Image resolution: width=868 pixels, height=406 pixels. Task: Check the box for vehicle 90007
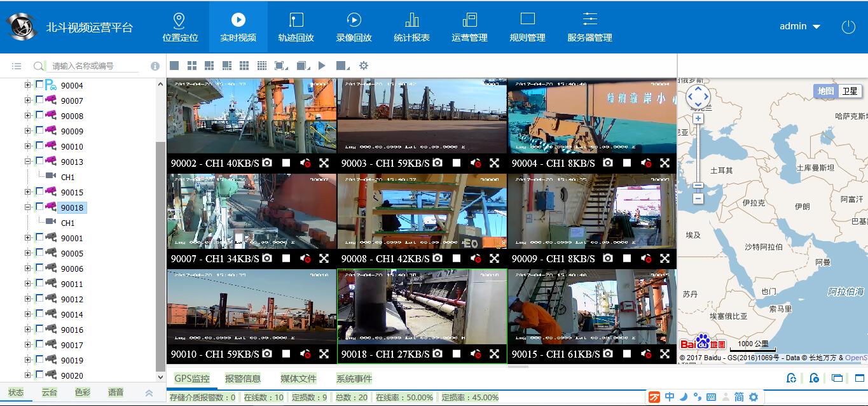[39, 100]
